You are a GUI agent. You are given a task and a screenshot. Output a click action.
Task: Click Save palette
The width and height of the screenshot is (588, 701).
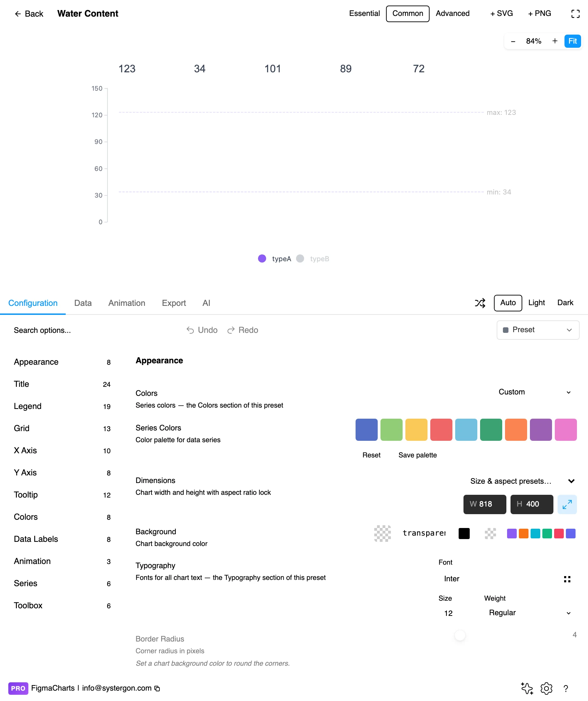417,455
